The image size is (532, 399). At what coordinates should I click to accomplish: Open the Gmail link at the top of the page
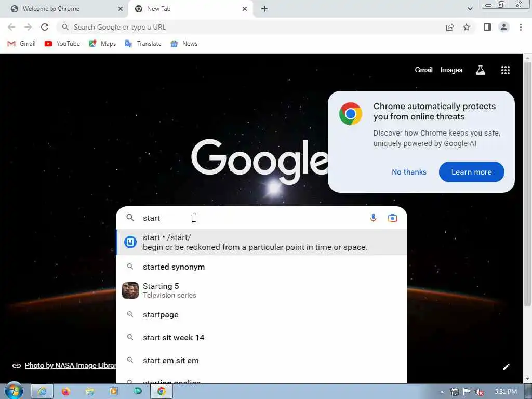point(423,70)
